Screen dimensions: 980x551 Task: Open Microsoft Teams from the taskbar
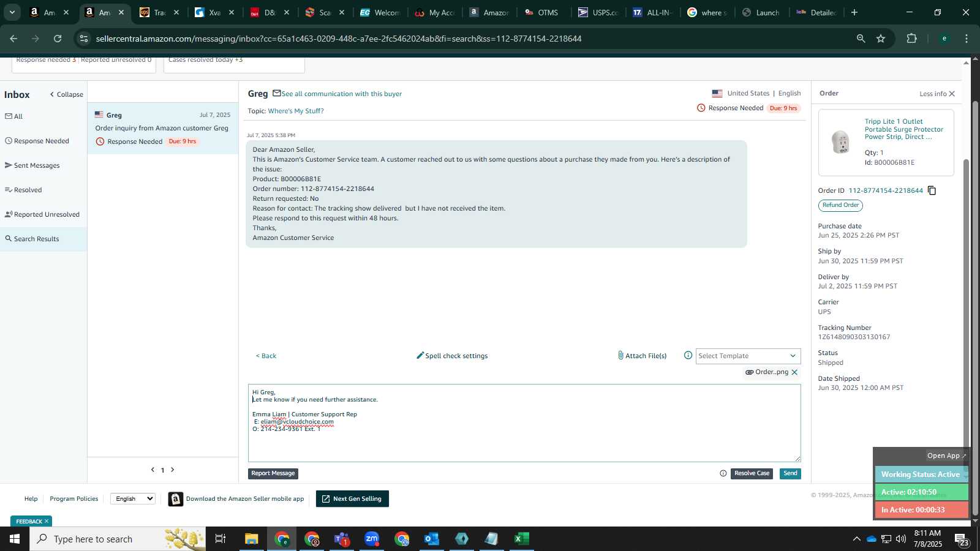click(342, 539)
